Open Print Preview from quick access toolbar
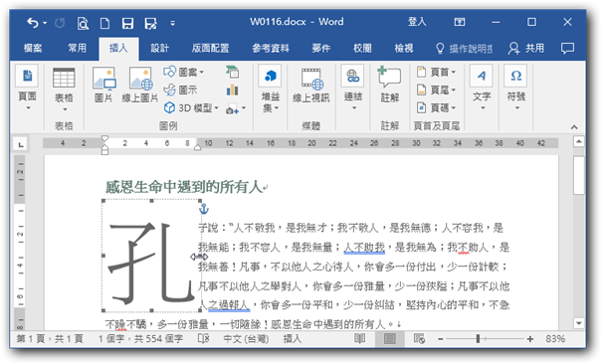The image size is (602, 364). click(x=83, y=24)
